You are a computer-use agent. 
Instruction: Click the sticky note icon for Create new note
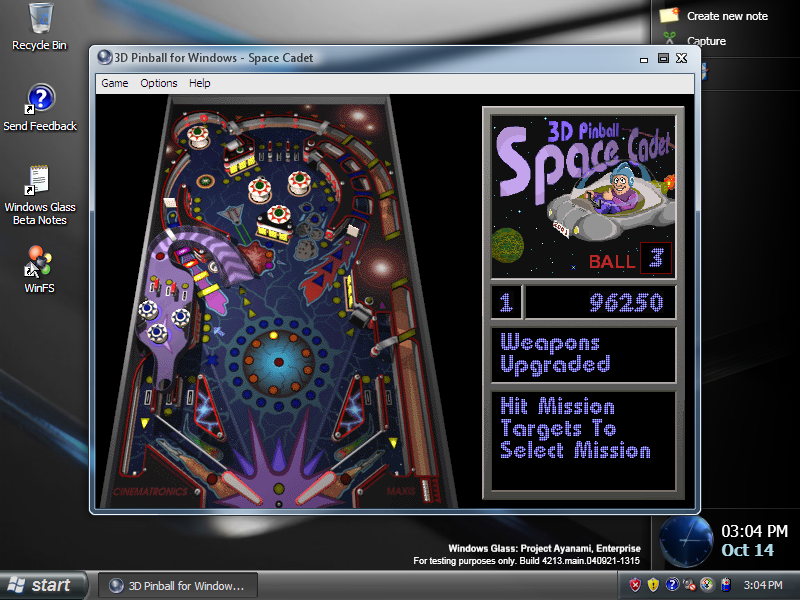click(x=669, y=15)
